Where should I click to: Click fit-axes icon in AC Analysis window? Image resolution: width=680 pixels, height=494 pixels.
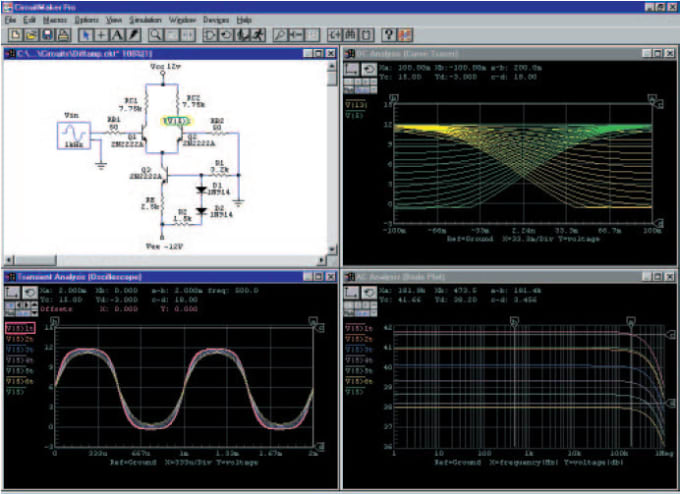pyautogui.click(x=352, y=293)
